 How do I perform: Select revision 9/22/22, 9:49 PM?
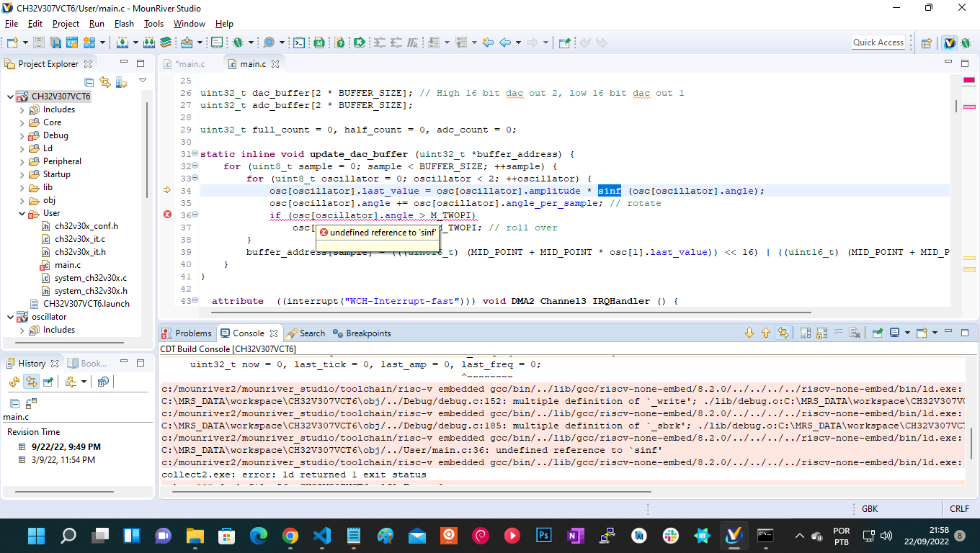(66, 447)
